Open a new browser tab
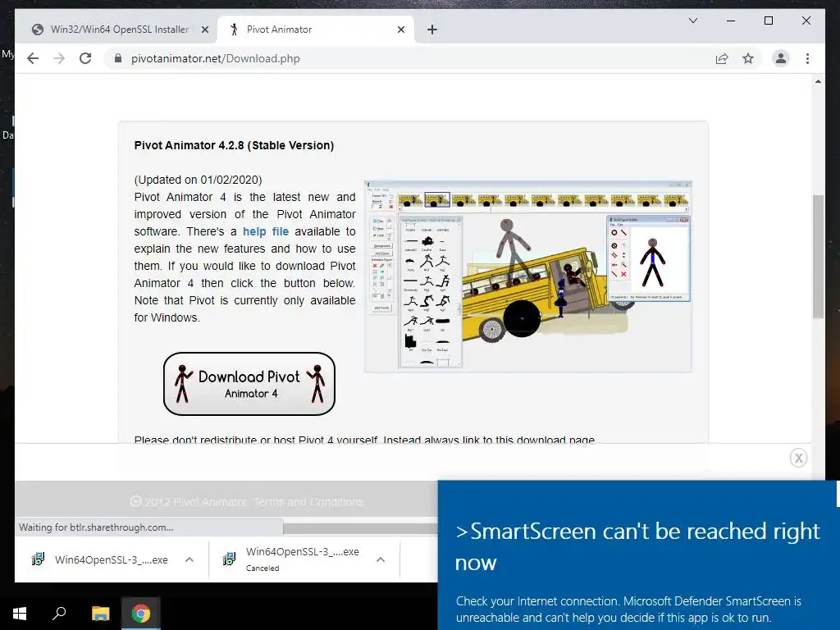Viewport: 840px width, 630px height. tap(432, 30)
